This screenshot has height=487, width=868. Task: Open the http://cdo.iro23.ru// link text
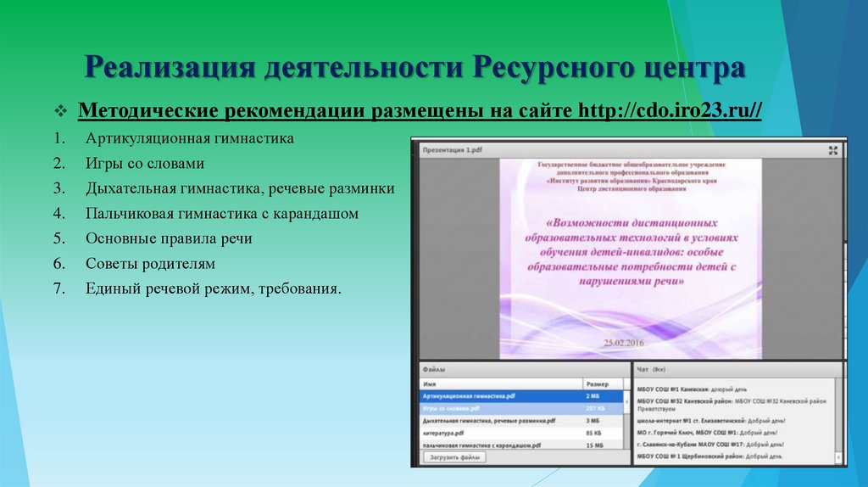coord(669,113)
